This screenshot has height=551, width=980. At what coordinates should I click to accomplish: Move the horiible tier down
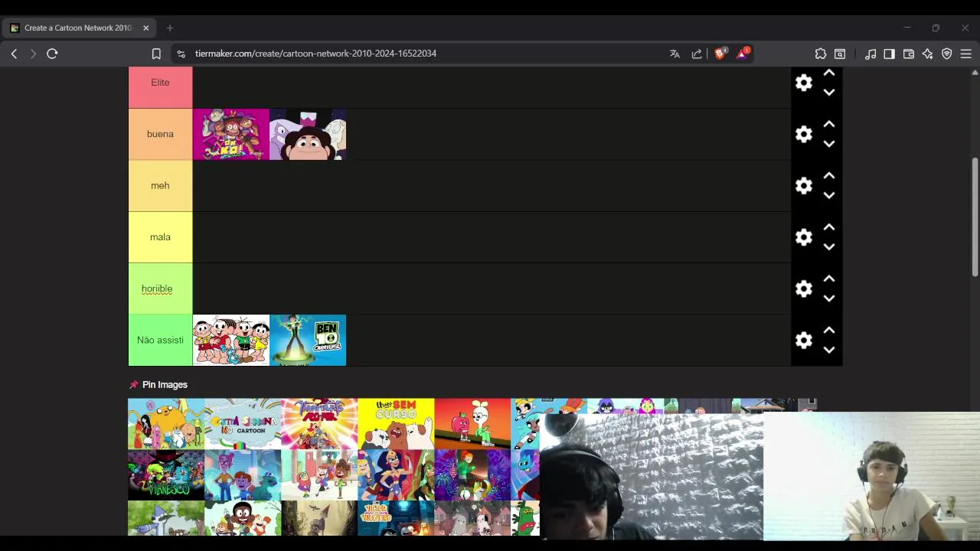(829, 298)
